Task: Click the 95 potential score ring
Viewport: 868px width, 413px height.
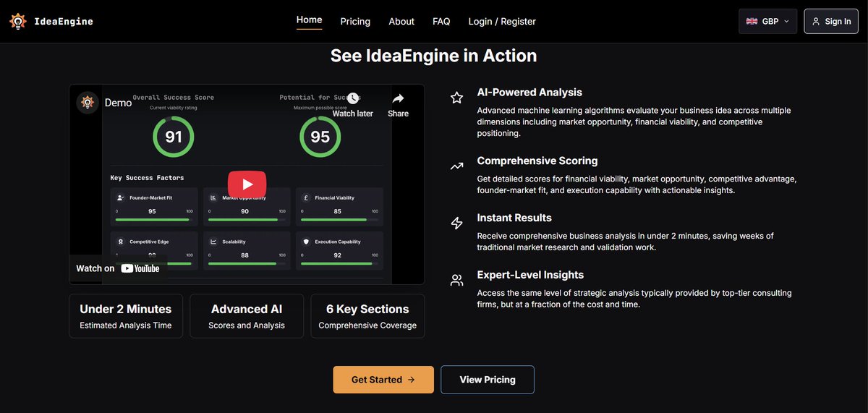Action: [320, 137]
